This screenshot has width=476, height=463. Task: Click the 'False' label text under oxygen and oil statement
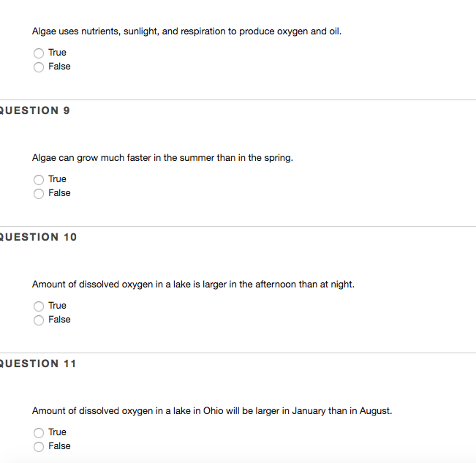(59, 66)
